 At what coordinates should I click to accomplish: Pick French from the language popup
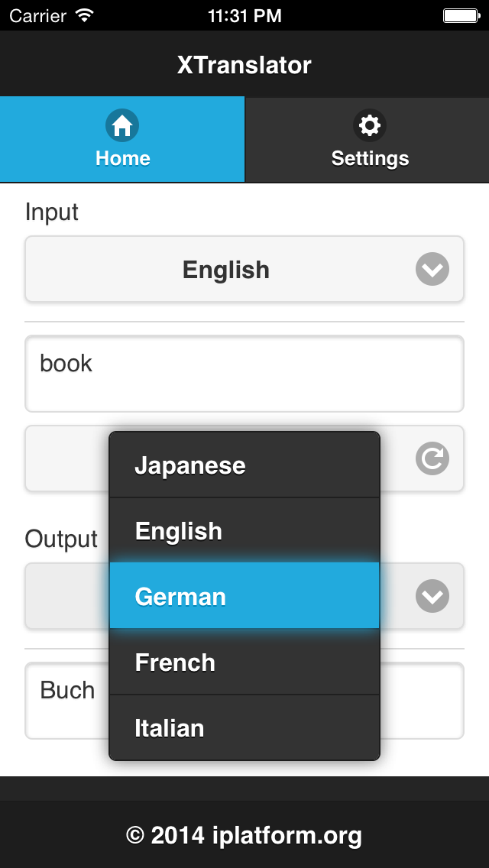point(244,662)
